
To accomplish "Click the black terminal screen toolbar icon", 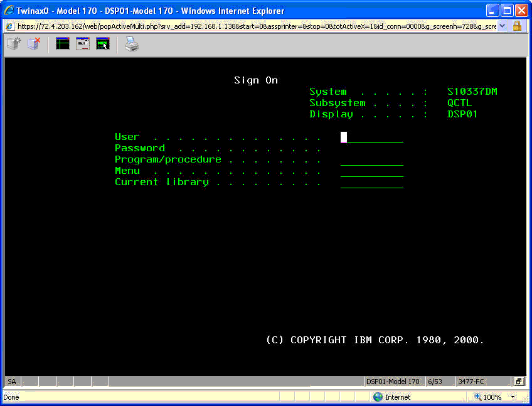I will (63, 44).
